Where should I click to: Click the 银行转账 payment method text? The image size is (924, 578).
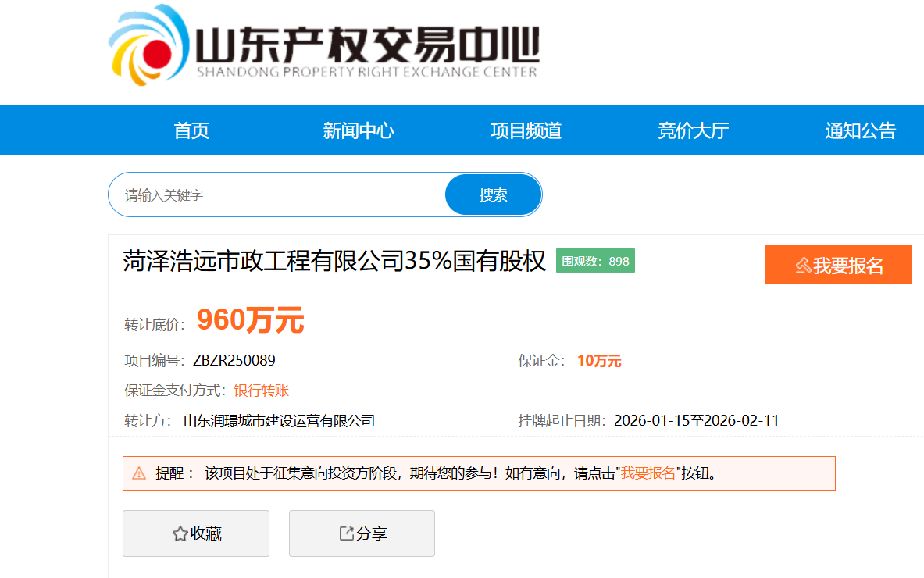coord(261,391)
